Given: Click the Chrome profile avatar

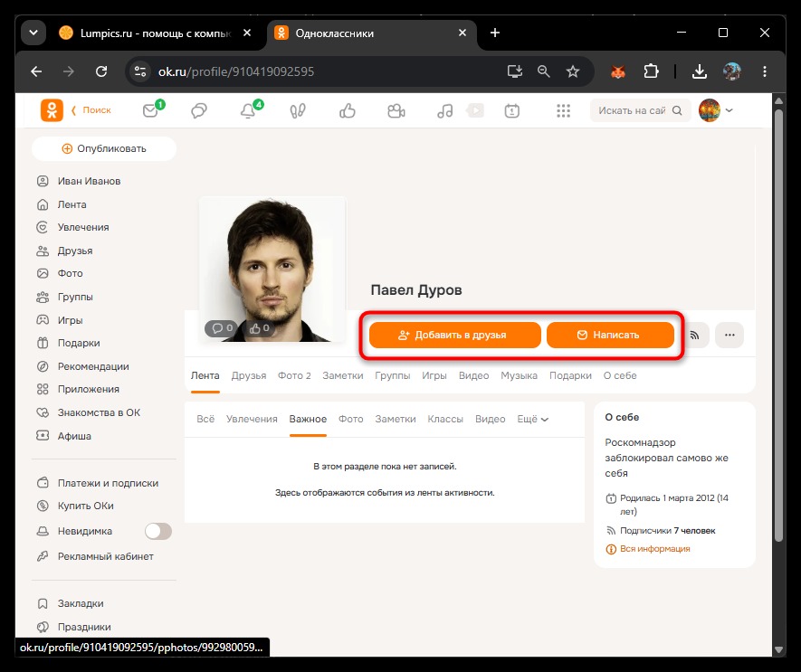Looking at the screenshot, I should (732, 71).
